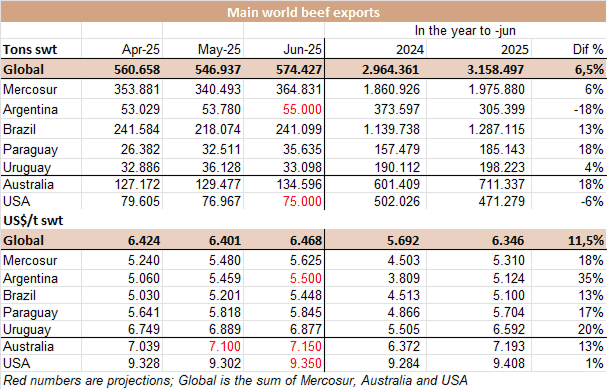Click Uruguay 2025 year-to-date value 198.223
607x389 pixels.
(502, 168)
